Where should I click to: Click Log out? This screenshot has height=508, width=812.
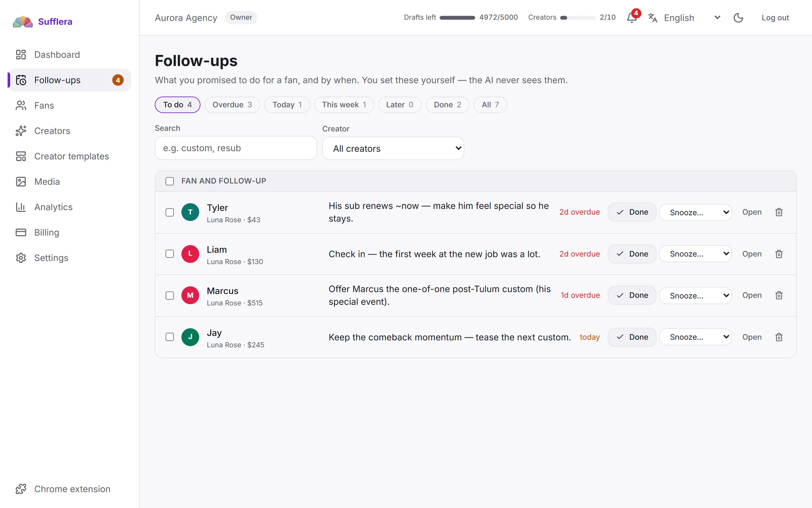(x=775, y=18)
